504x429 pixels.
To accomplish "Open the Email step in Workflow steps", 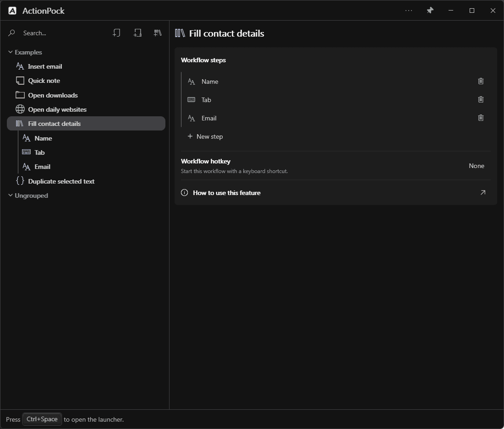I will [x=336, y=118].
